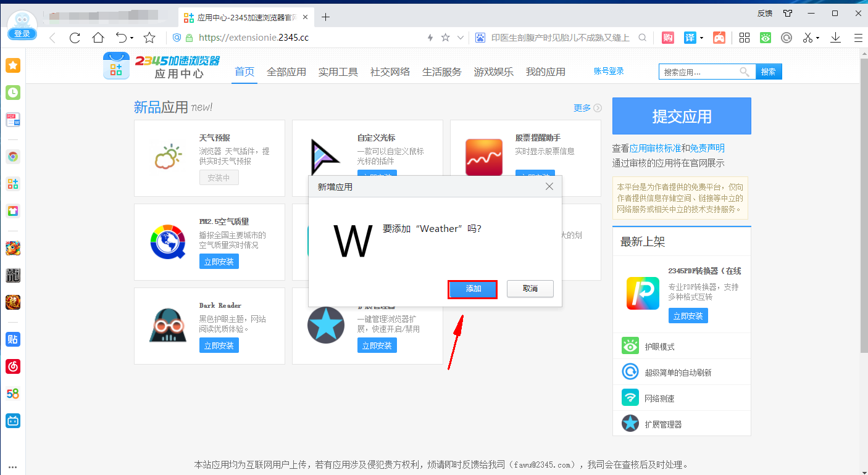Select the 全部应用 navigation tab
The height and width of the screenshot is (475, 868).
click(x=286, y=72)
